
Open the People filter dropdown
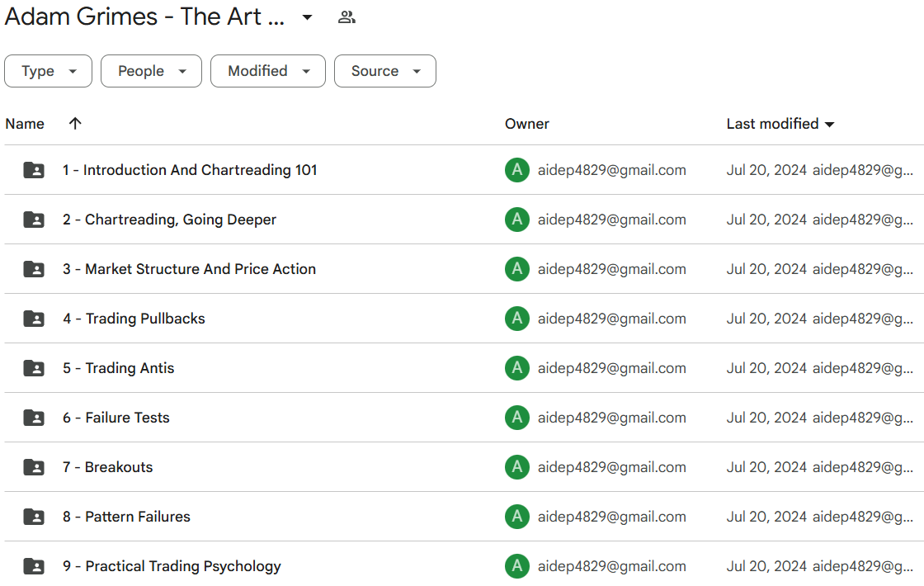[152, 71]
